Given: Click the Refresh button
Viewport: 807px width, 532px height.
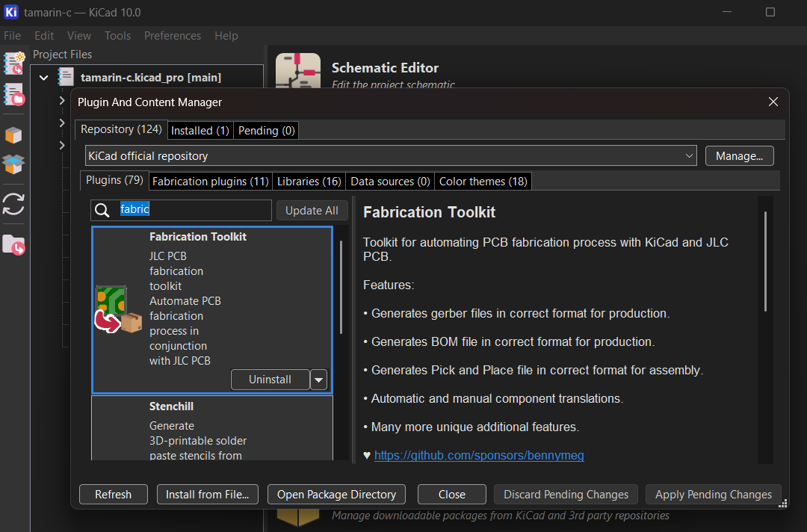Looking at the screenshot, I should (x=114, y=495).
